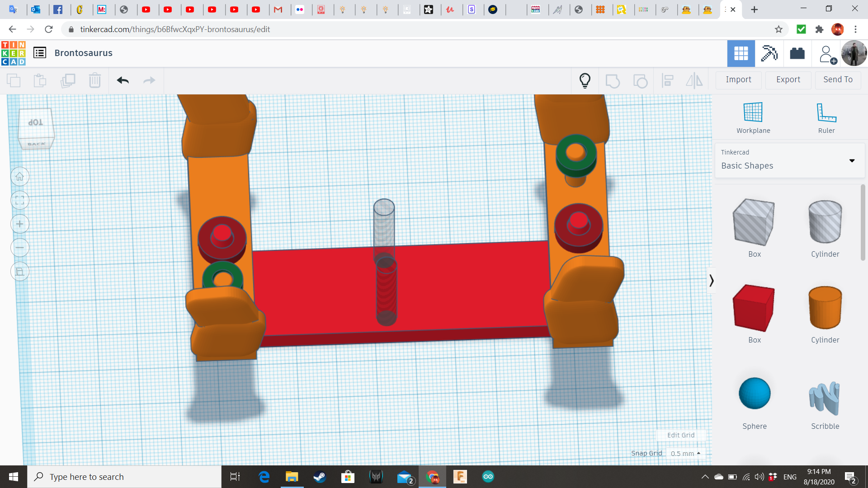
Task: Open Snap Grid 0.5 mm dropdown
Action: click(x=685, y=453)
